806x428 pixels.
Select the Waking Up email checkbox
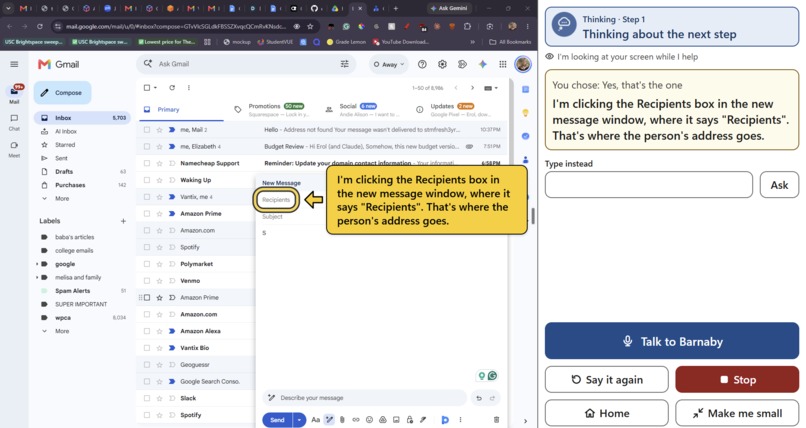tap(147, 180)
